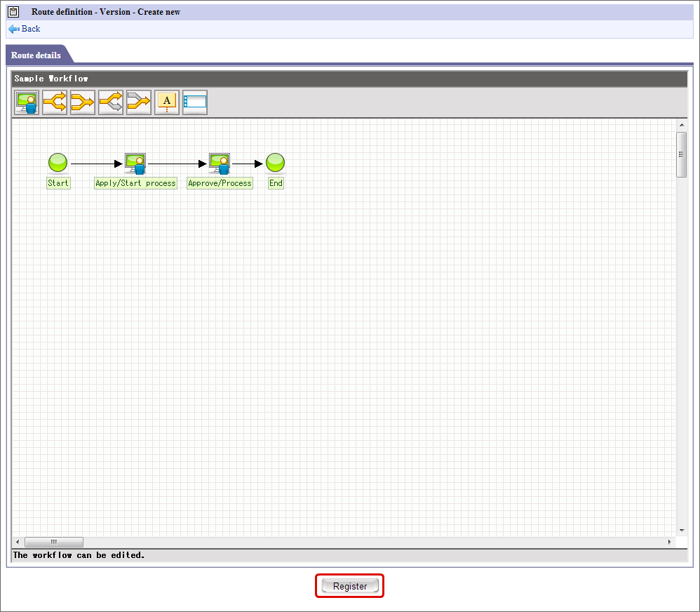Select the gray-arrow conditional branch start tool

[x=111, y=102]
